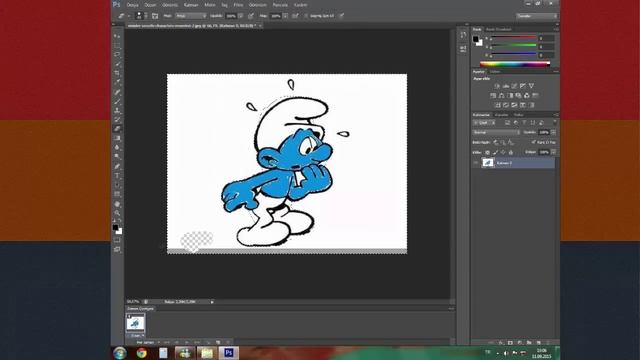The width and height of the screenshot is (640, 360).
Task: Switch to the Renk Örnekleri tab
Action: [498, 29]
